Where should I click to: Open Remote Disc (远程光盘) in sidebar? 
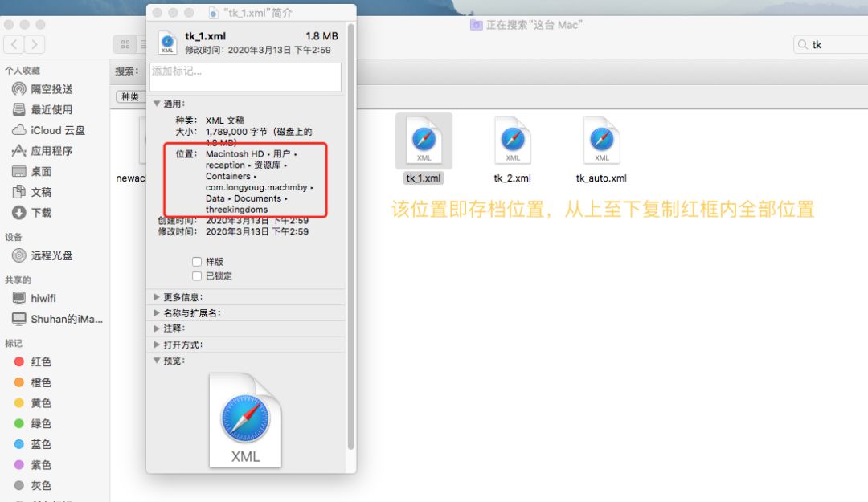pyautogui.click(x=43, y=255)
